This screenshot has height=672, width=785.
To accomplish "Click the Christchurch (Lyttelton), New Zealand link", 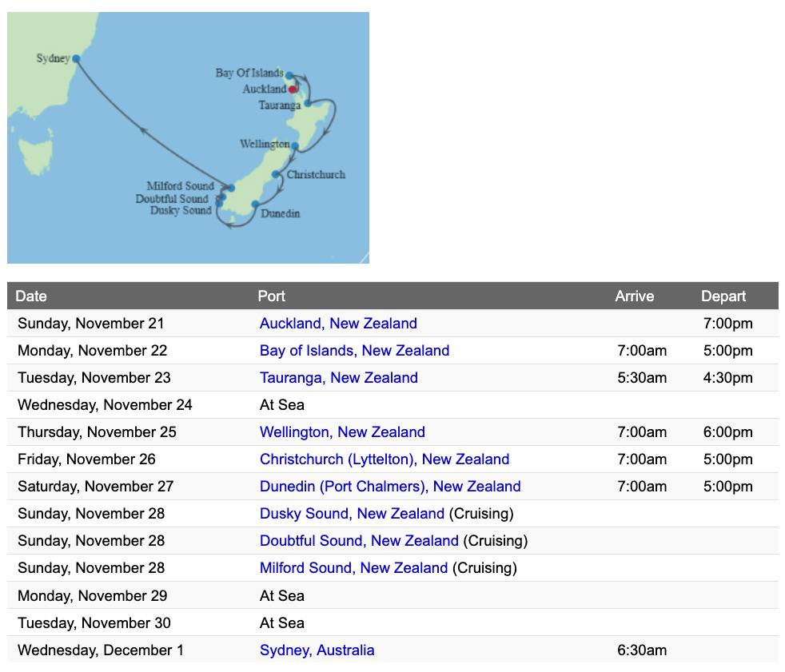I will point(385,459).
